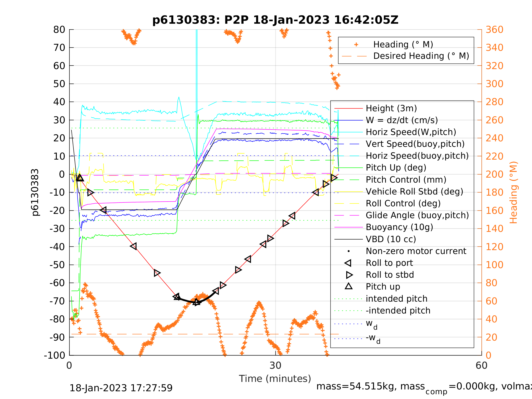Image resolution: width=532 pixels, height=399 pixels.
Task: Click the orange plus marker in the Heading legend
Action: [x=356, y=44]
